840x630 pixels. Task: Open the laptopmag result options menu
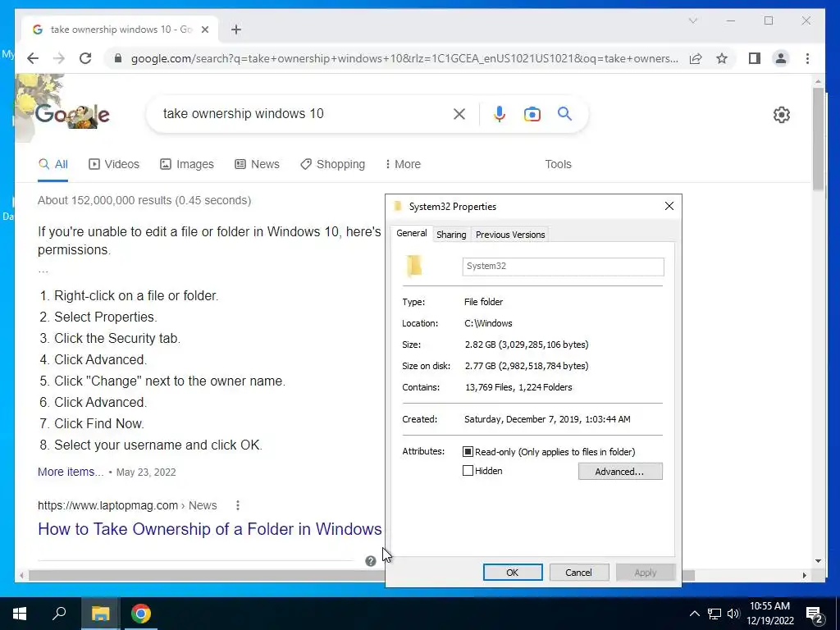point(237,505)
